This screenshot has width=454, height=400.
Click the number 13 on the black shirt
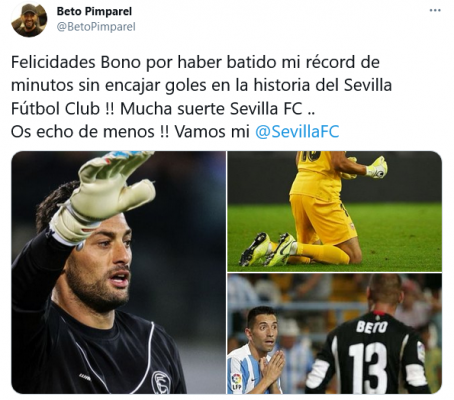pyautogui.click(x=368, y=367)
